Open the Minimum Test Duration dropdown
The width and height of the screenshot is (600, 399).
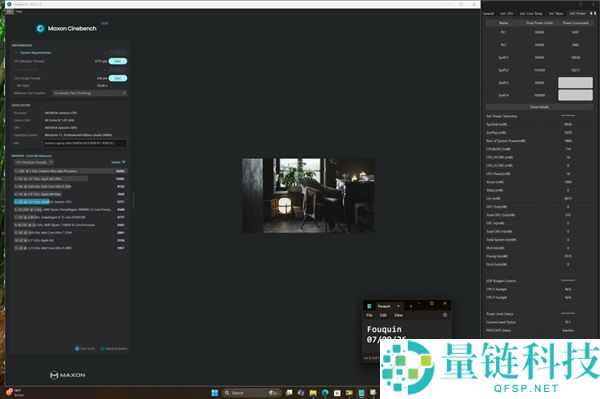(90, 93)
